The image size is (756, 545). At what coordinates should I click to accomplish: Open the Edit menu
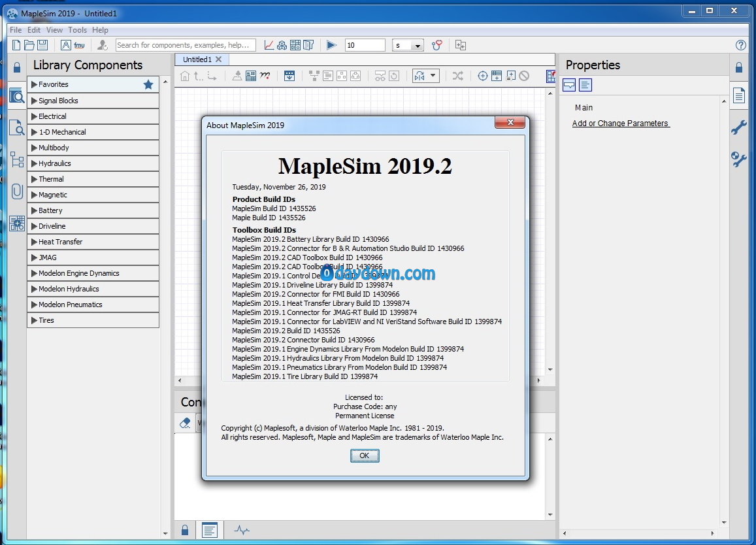[x=34, y=30]
